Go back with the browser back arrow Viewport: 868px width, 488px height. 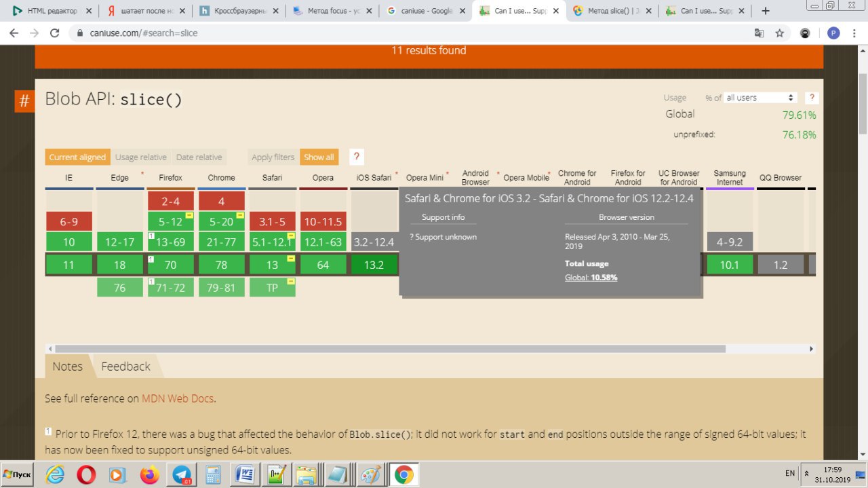(14, 33)
